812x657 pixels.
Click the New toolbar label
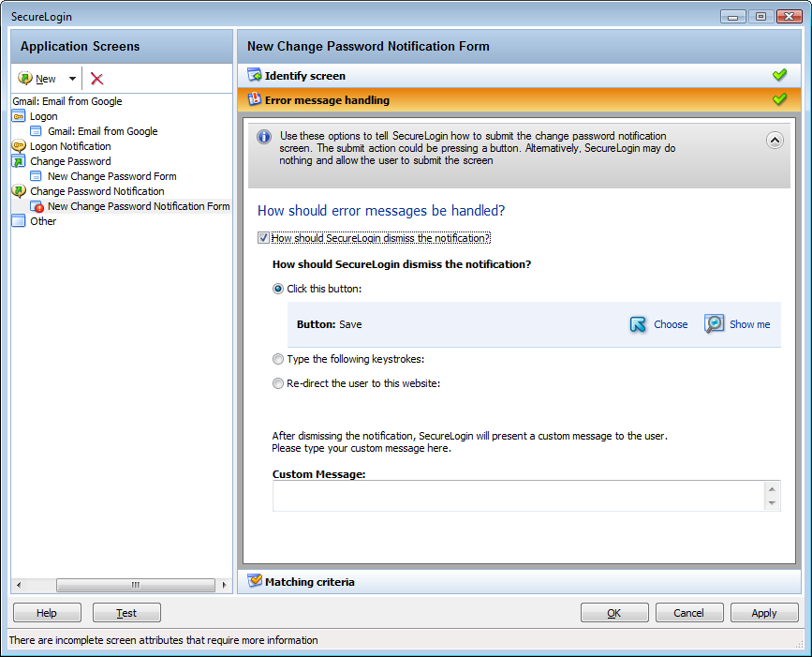click(x=46, y=79)
